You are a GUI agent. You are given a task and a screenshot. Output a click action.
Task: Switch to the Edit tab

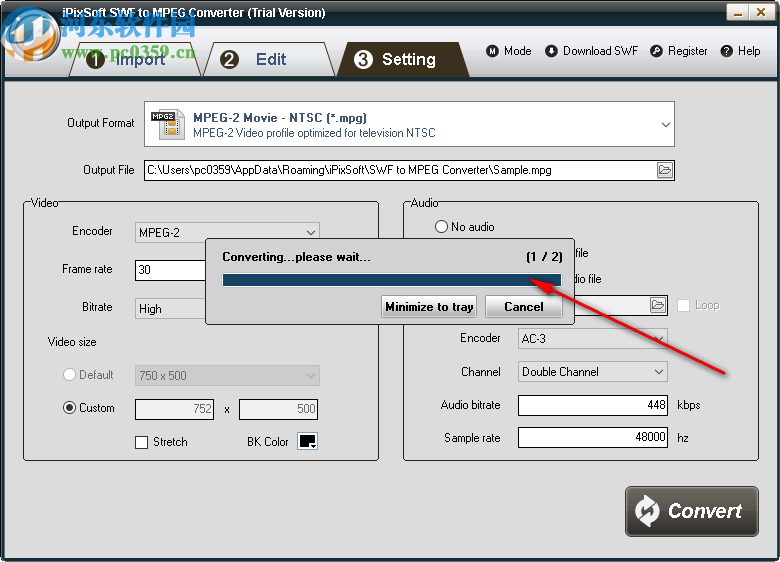[269, 60]
